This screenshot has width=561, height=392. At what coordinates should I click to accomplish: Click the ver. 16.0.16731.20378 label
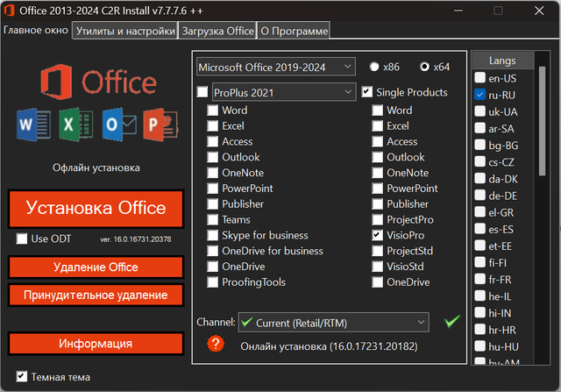coord(136,239)
